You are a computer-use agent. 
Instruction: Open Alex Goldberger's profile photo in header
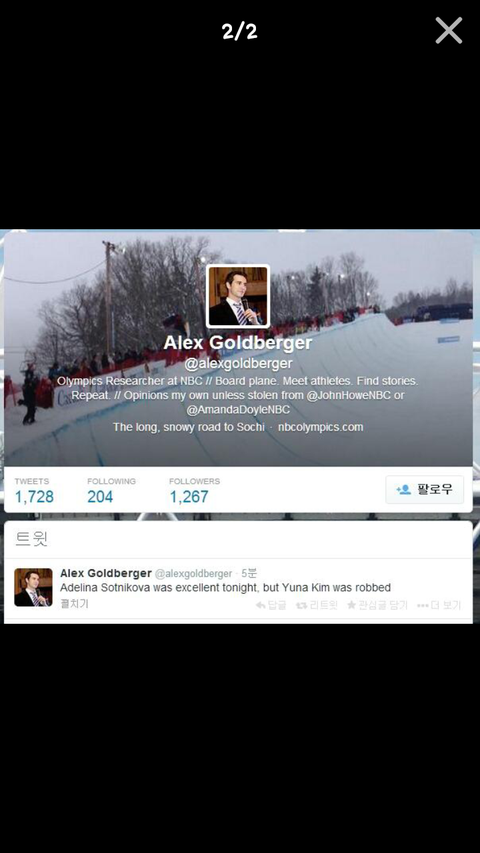tap(238, 296)
